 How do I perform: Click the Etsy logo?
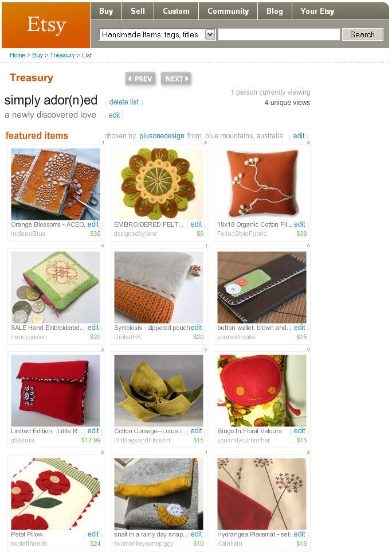point(46,25)
